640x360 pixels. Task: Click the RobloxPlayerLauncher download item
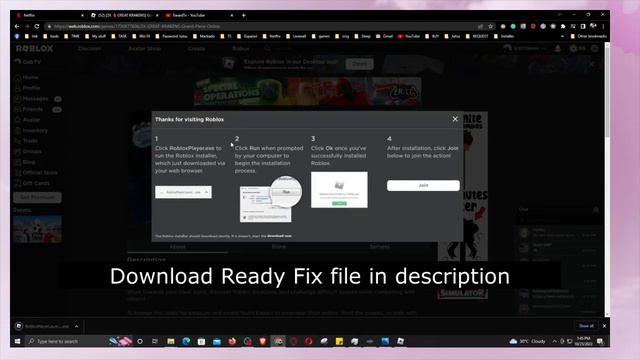tap(42, 326)
